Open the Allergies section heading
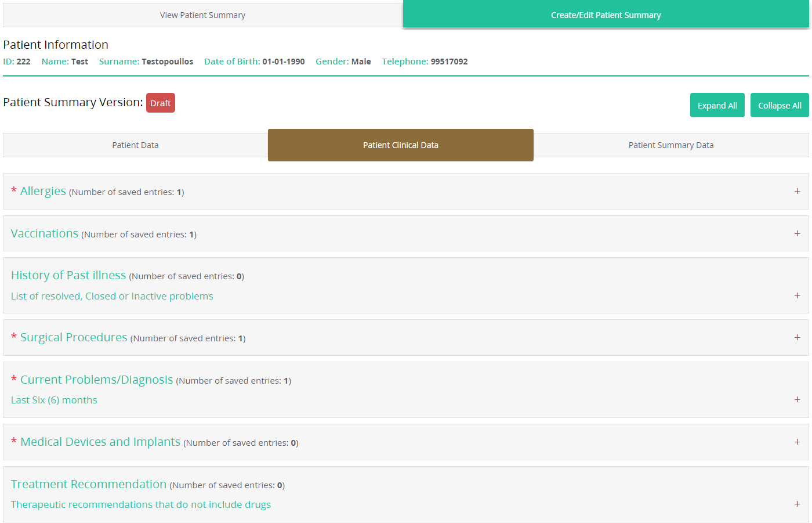Image resolution: width=812 pixels, height=523 pixels. click(x=43, y=191)
